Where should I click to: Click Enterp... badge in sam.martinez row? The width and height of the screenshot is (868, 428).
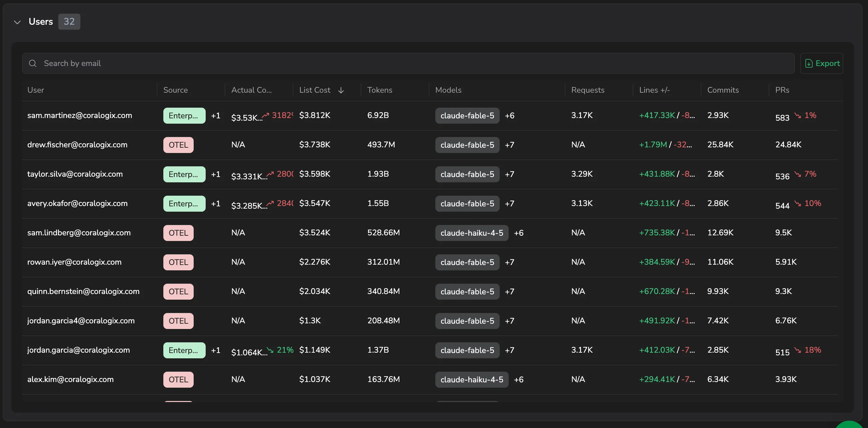pos(184,116)
